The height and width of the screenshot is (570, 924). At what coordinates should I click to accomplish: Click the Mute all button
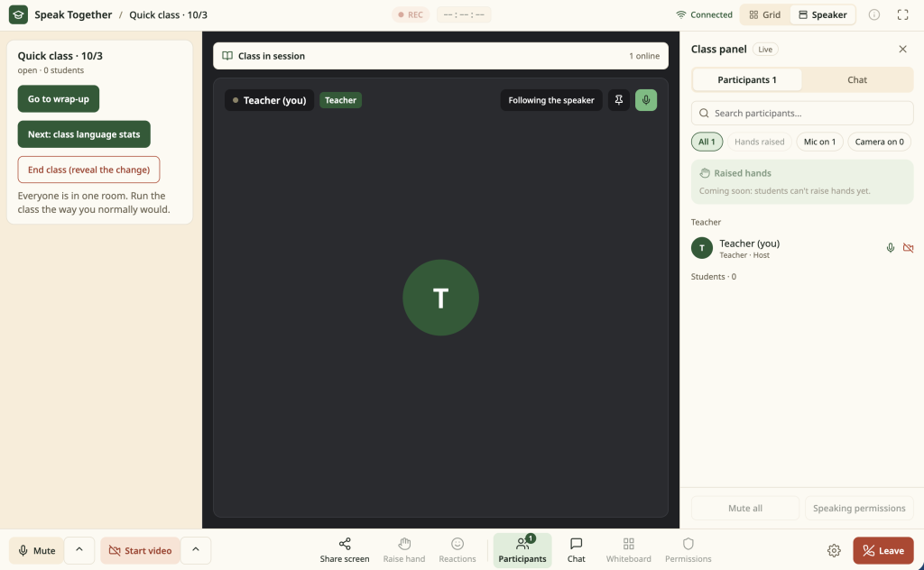(744, 508)
